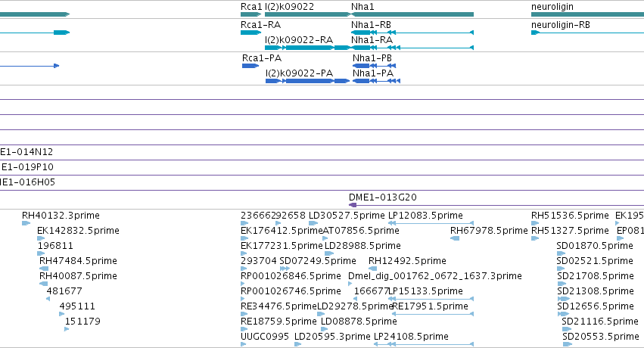This screenshot has height=348, width=644.
Task: Select the RH67978.5prime EST marker
Action: (x=455, y=238)
